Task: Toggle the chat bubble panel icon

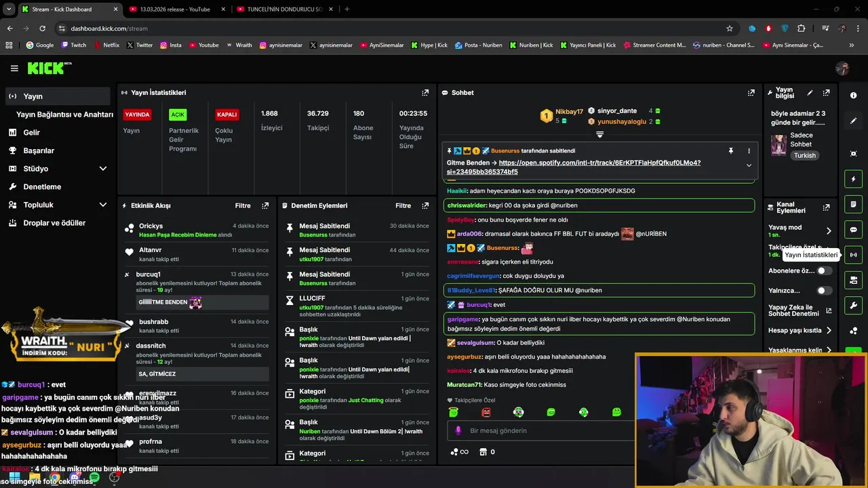Action: [x=853, y=230]
